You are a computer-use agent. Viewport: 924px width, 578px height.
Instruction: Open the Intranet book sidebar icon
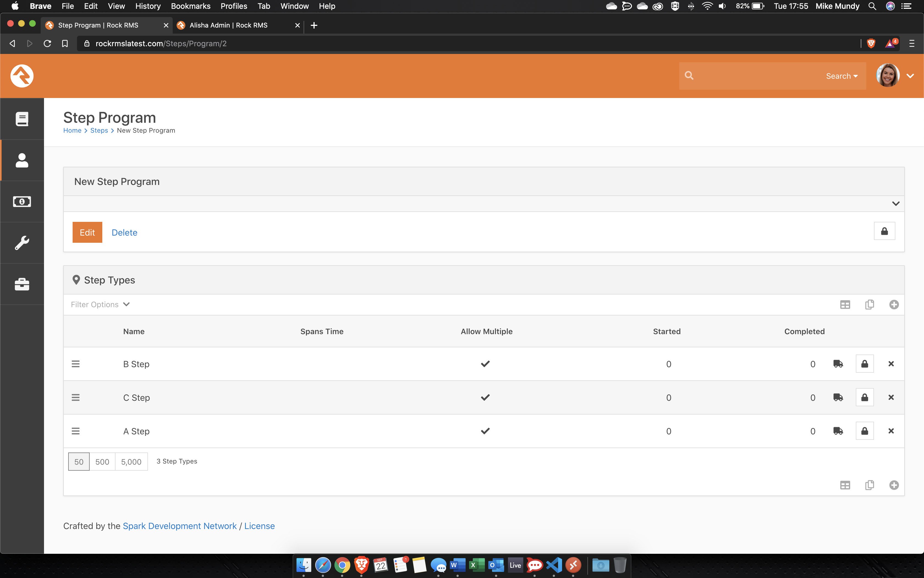point(22,119)
